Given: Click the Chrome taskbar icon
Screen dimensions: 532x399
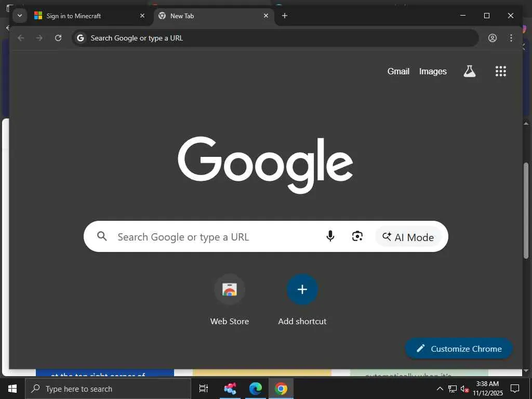Looking at the screenshot, I should [x=281, y=389].
